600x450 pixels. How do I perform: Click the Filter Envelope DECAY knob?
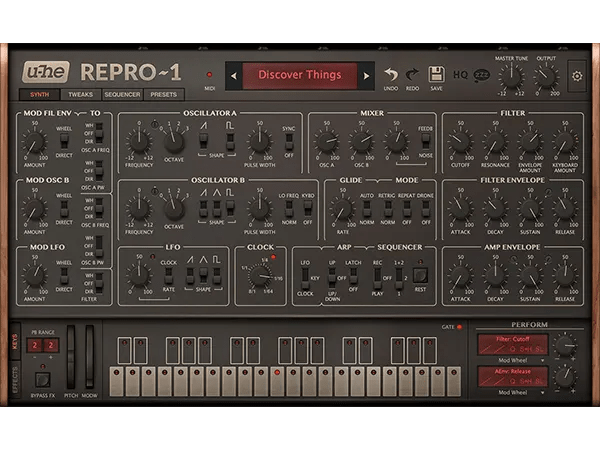(x=495, y=209)
